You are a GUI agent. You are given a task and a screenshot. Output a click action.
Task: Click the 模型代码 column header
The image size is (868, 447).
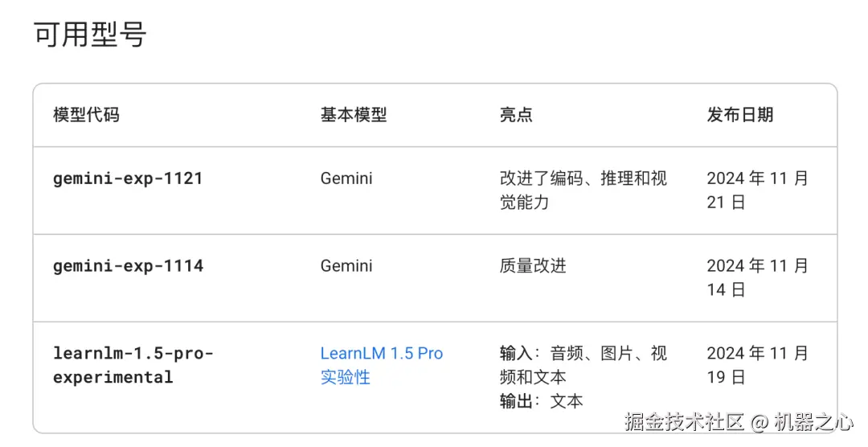86,115
